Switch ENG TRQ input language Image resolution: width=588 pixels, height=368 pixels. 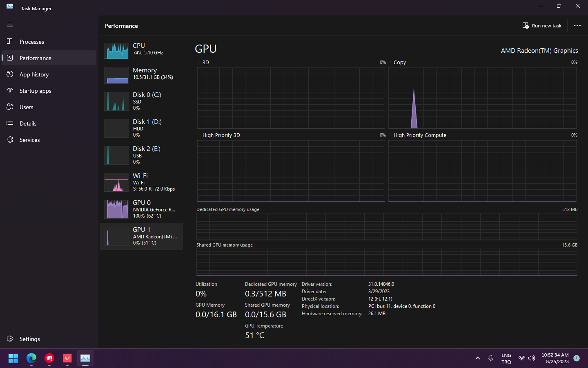click(x=506, y=359)
